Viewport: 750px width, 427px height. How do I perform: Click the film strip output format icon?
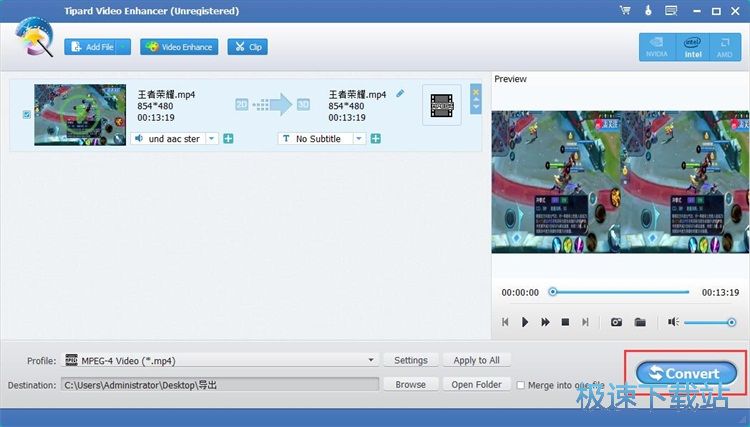click(x=441, y=105)
